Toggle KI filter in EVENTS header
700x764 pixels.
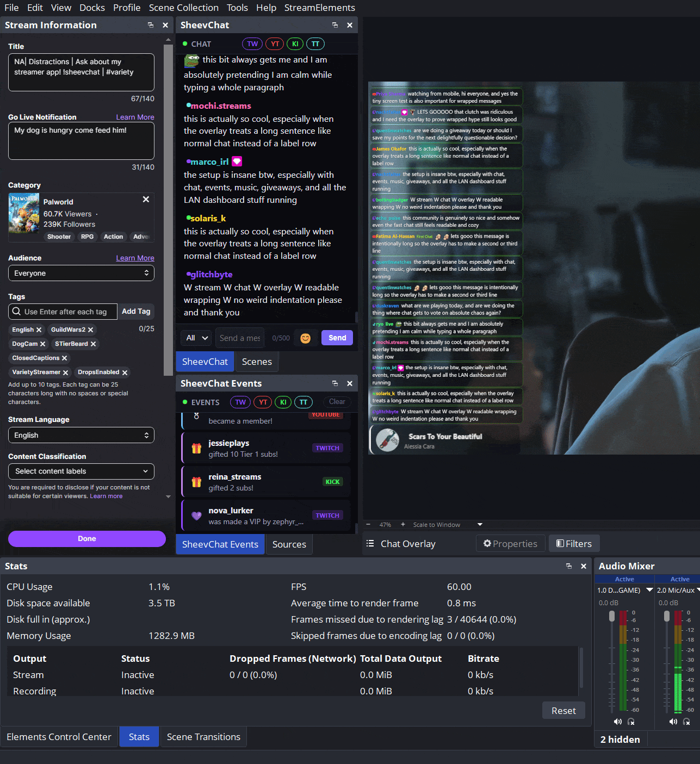point(283,402)
